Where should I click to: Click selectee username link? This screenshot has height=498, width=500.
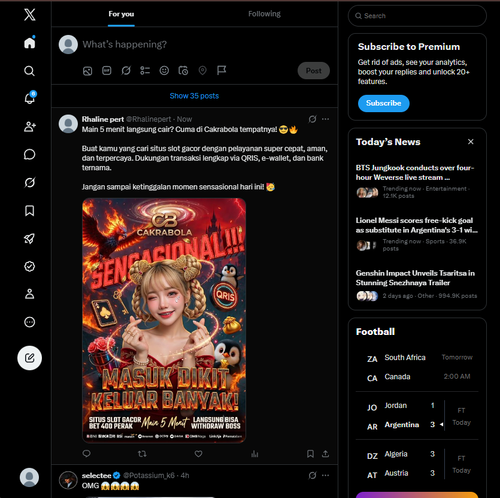pos(149,475)
